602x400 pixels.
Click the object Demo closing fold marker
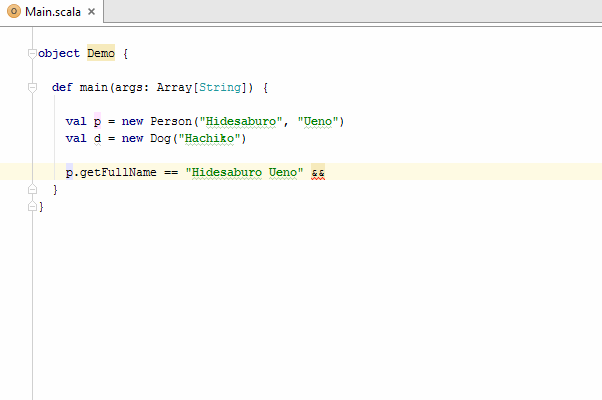click(x=32, y=207)
